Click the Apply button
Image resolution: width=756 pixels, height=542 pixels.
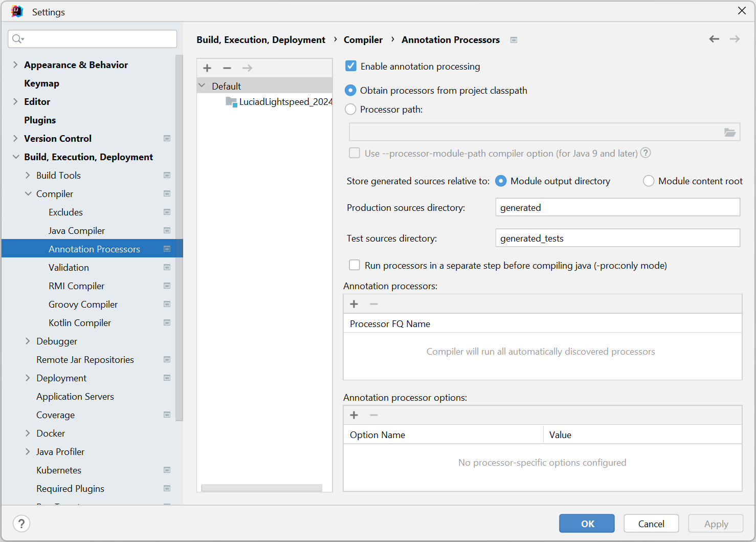tap(716, 524)
